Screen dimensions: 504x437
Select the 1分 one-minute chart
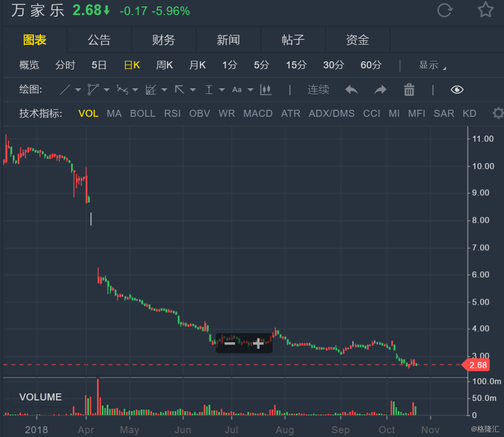click(x=230, y=65)
